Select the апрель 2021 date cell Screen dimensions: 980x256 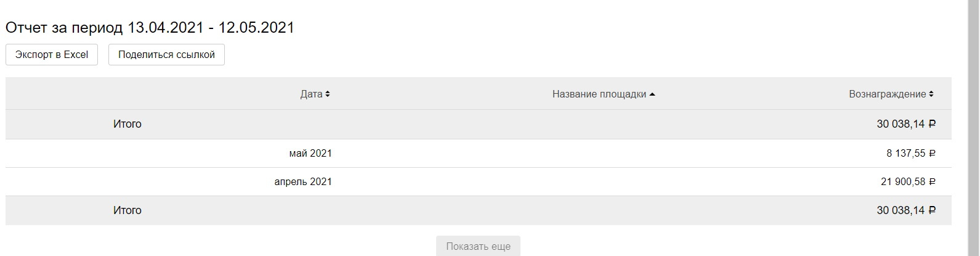click(x=303, y=182)
